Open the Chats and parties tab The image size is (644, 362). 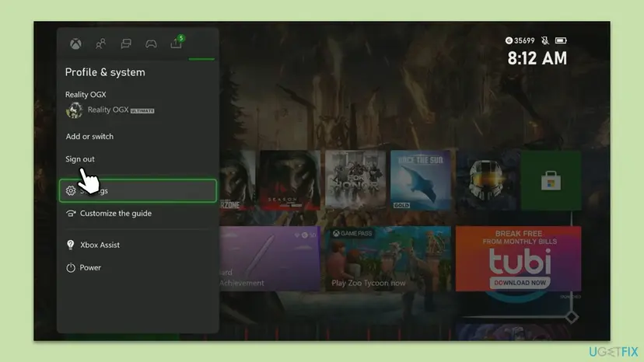pyautogui.click(x=126, y=44)
